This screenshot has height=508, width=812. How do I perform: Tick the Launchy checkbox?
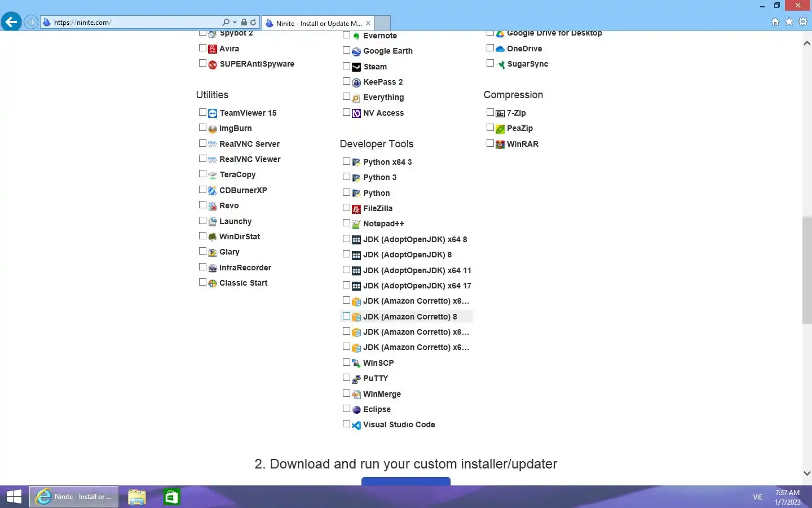click(202, 221)
